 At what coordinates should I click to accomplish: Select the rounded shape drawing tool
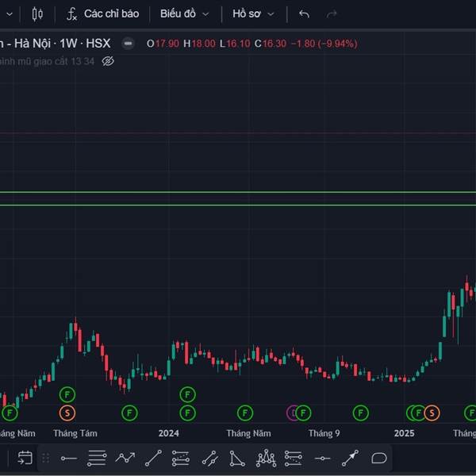[379, 458]
